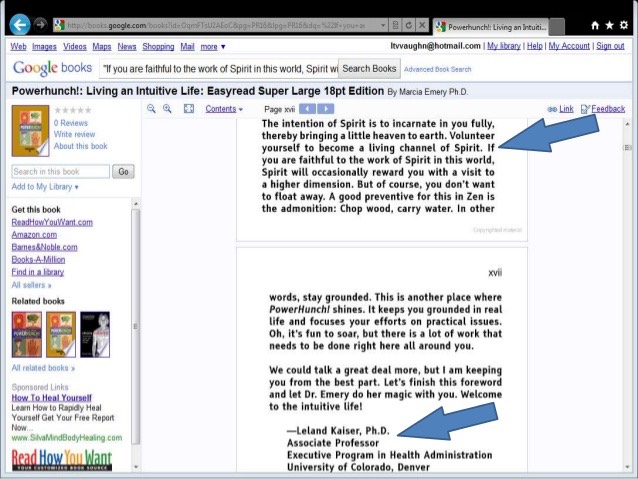Image resolution: width=638 pixels, height=479 pixels.
Task: Click the Go button
Action: tap(123, 172)
